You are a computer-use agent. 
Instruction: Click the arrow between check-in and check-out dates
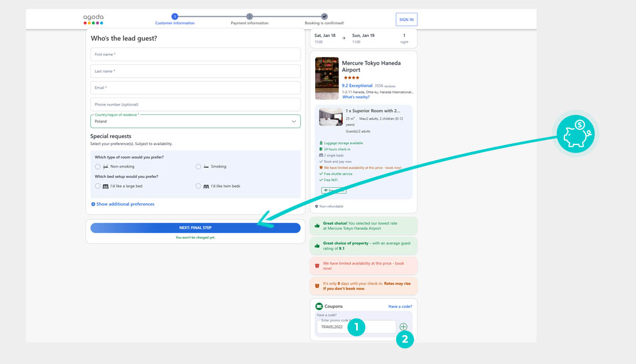click(343, 38)
